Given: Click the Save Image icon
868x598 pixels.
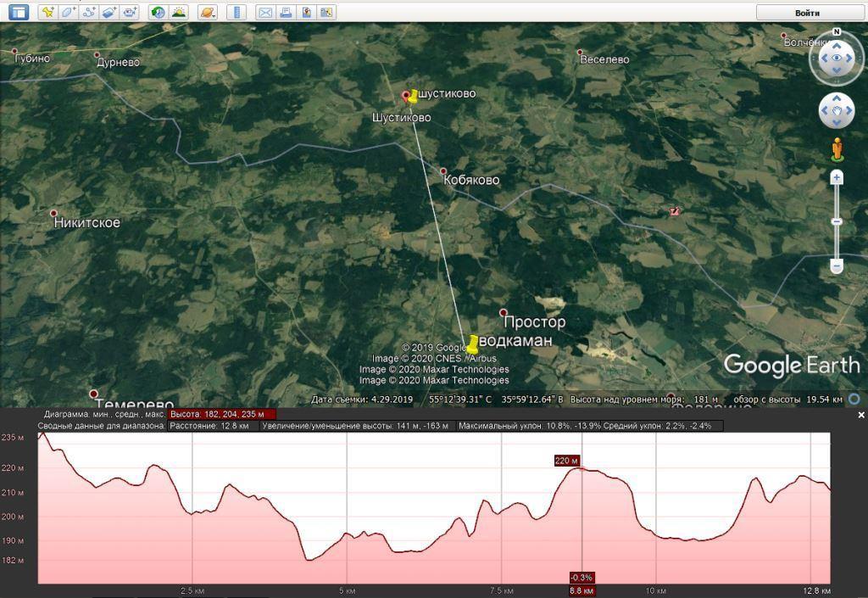Looking at the screenshot, I should coord(306,12).
